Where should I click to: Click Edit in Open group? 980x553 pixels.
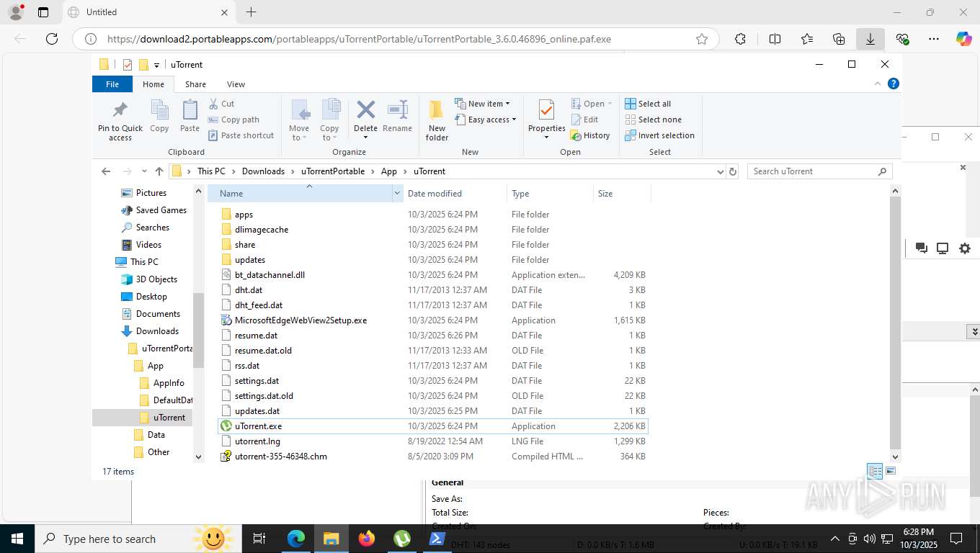584,120
